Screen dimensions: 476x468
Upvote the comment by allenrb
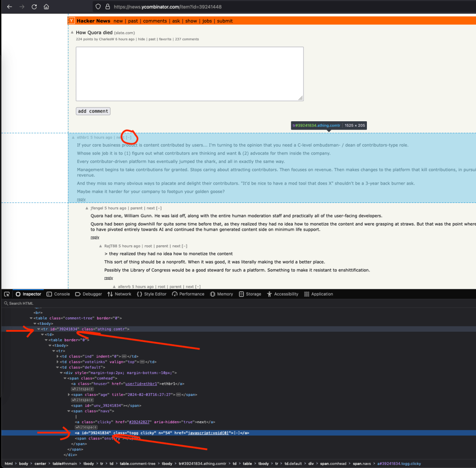point(114,287)
